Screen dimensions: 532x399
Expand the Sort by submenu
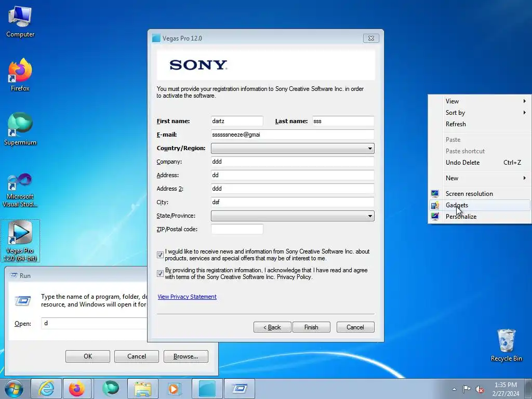[480, 113]
